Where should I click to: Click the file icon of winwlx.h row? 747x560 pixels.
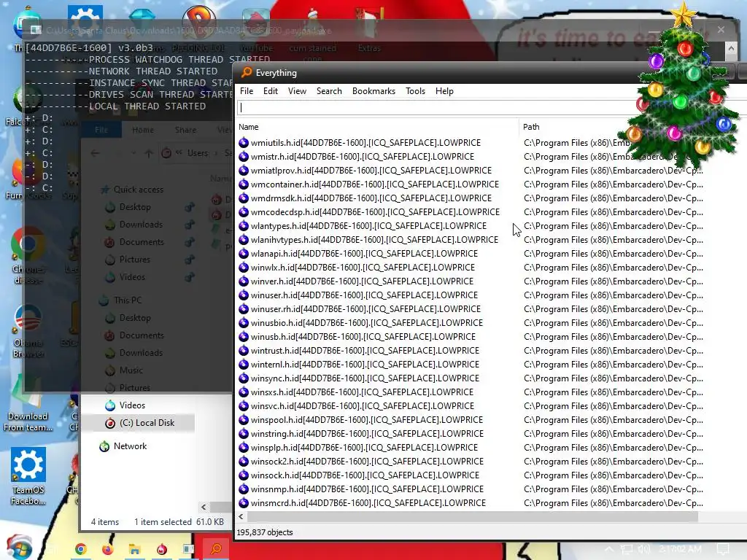(x=244, y=267)
